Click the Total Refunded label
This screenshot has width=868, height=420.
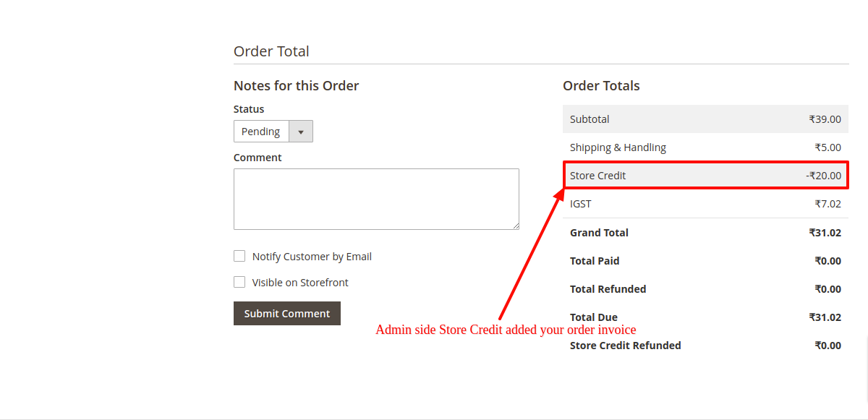[x=608, y=289]
